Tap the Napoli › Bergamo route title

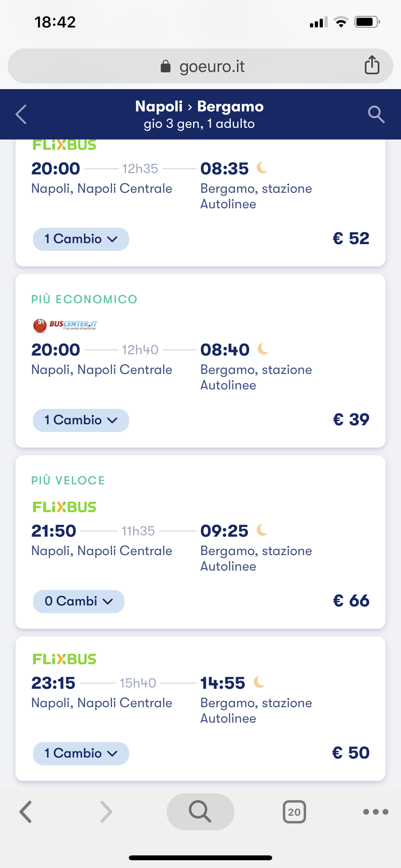tap(199, 107)
